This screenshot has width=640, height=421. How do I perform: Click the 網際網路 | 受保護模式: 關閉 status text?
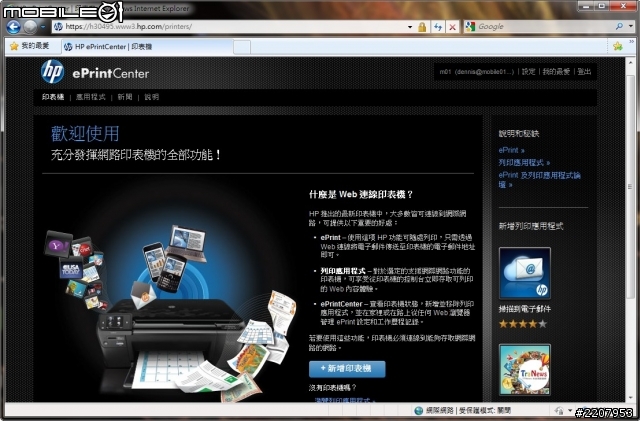click(468, 410)
